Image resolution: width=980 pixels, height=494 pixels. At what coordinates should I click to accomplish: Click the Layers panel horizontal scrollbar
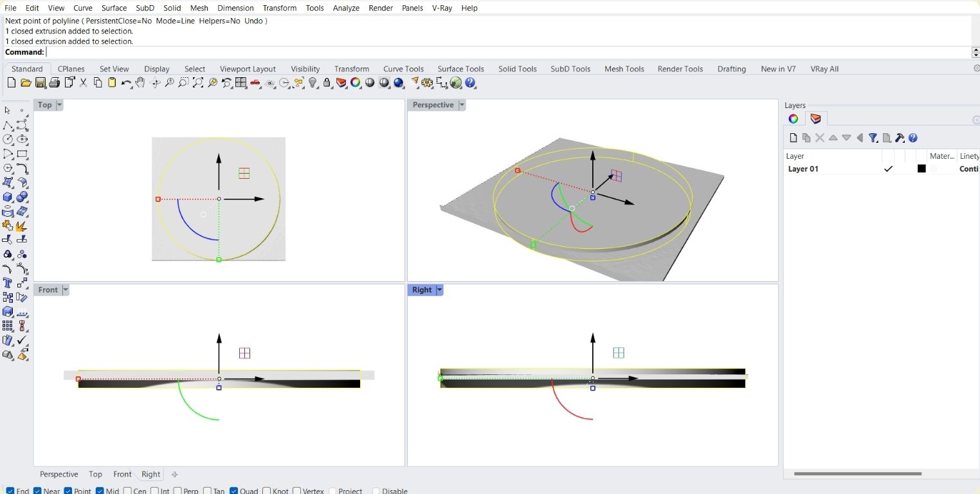tap(858, 474)
